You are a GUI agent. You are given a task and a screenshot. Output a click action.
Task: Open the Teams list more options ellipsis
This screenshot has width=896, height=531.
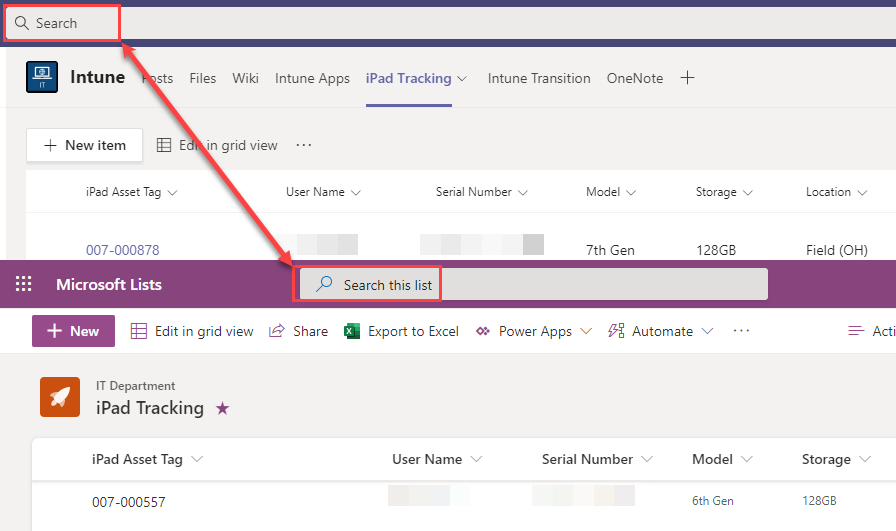point(304,145)
